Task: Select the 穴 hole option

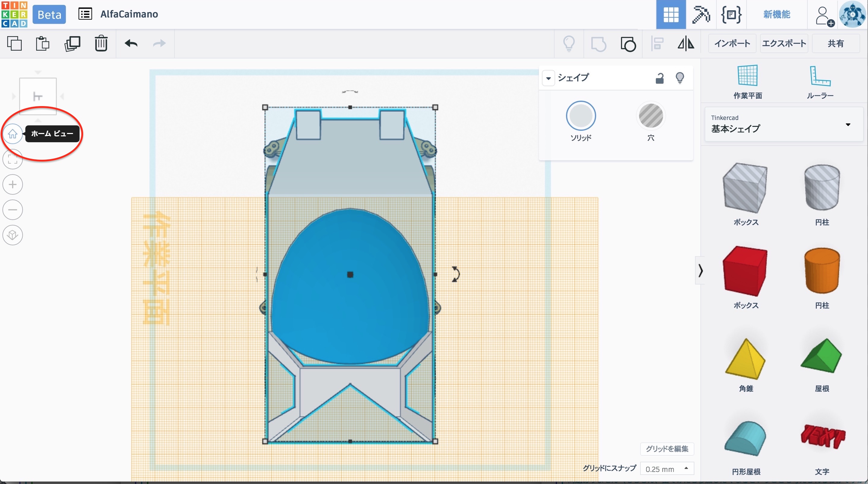Action: click(651, 116)
